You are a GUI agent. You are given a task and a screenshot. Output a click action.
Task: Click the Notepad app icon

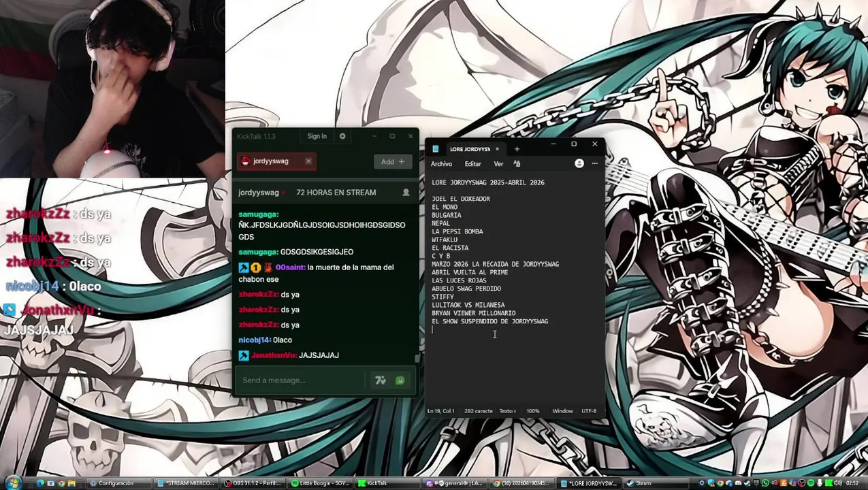(x=436, y=149)
